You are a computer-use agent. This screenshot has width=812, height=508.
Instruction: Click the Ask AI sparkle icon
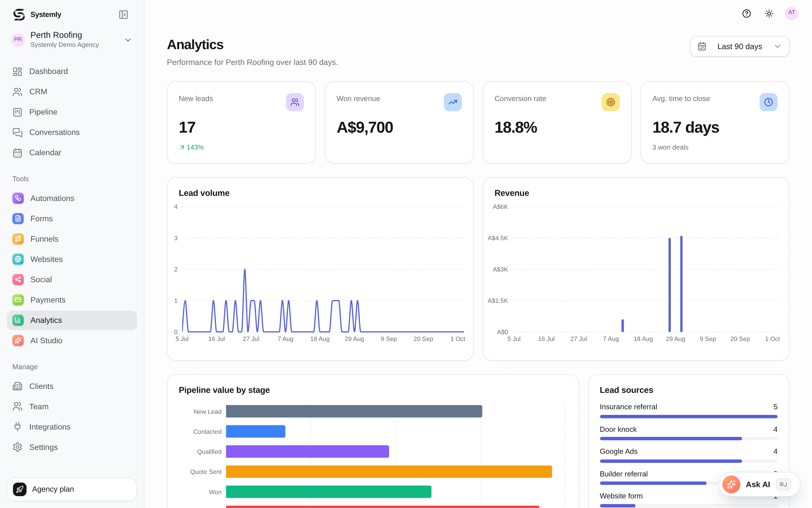(731, 484)
